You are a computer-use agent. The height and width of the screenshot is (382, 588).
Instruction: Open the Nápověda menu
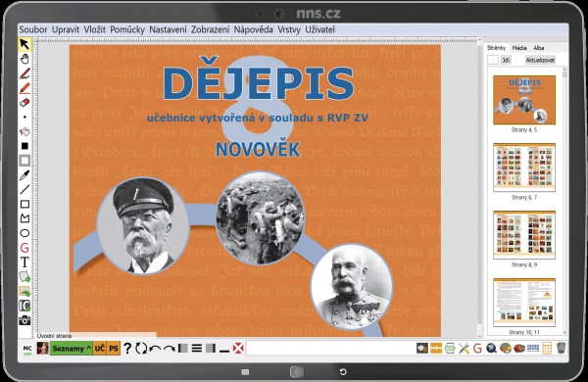(254, 29)
